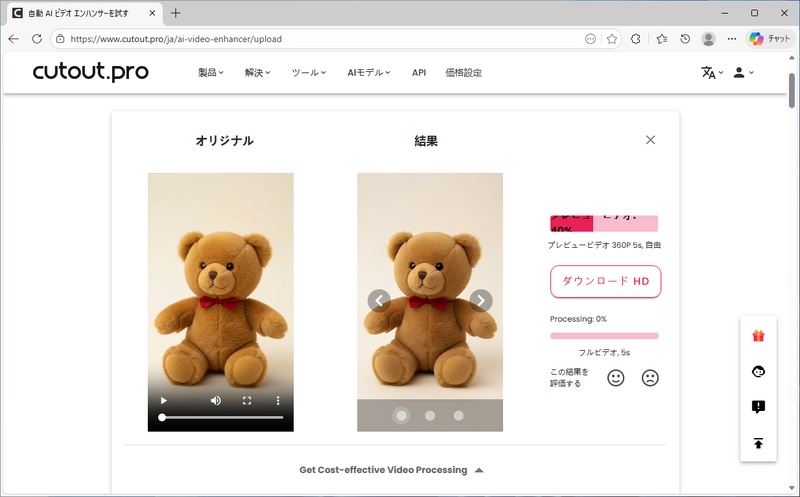Jump back to top arrow icon

point(759,443)
